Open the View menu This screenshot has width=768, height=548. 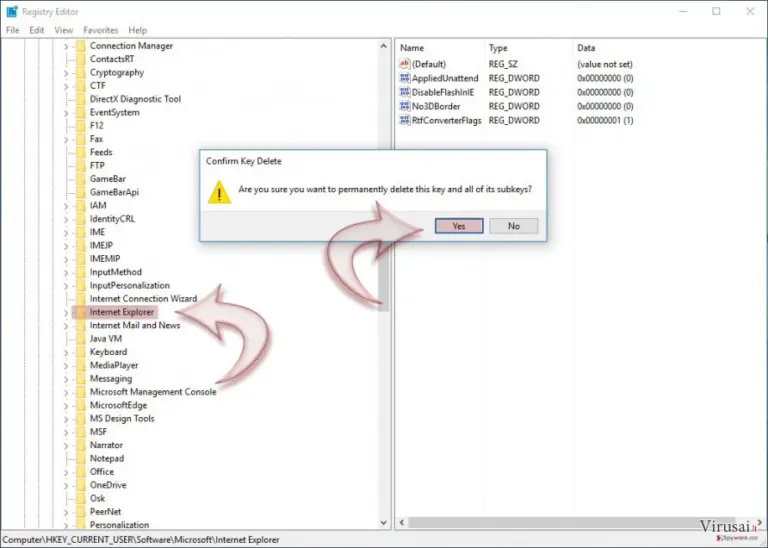click(64, 30)
